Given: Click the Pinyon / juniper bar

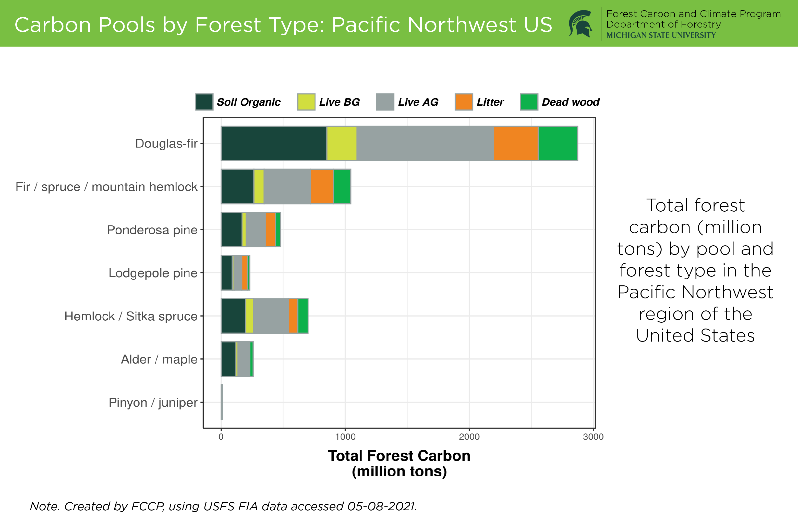Looking at the screenshot, I should (222, 402).
